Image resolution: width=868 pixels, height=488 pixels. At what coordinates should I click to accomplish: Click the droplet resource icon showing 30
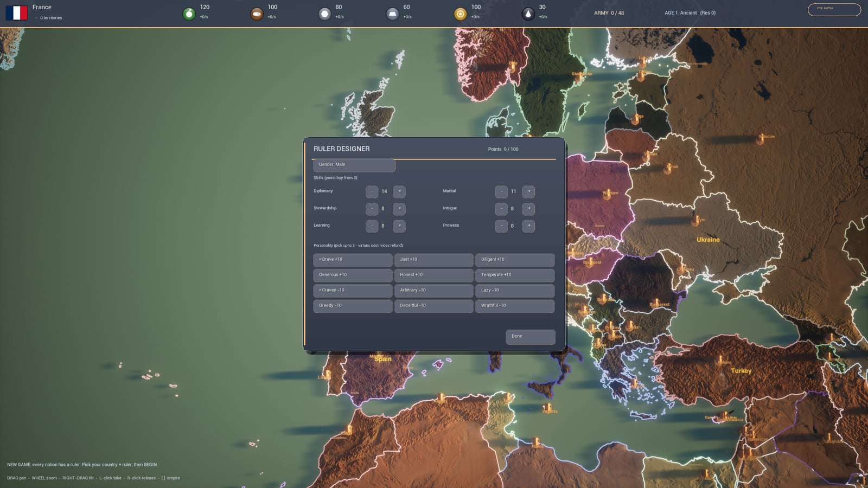coord(528,14)
